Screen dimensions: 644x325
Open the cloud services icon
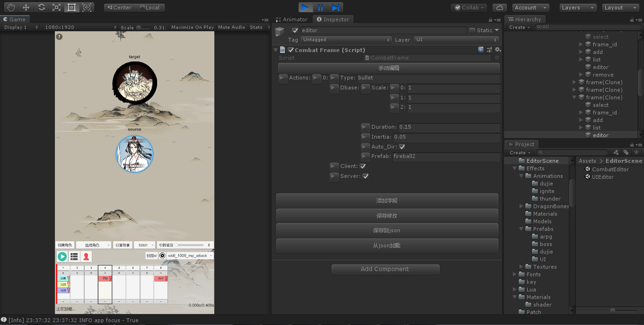click(500, 8)
